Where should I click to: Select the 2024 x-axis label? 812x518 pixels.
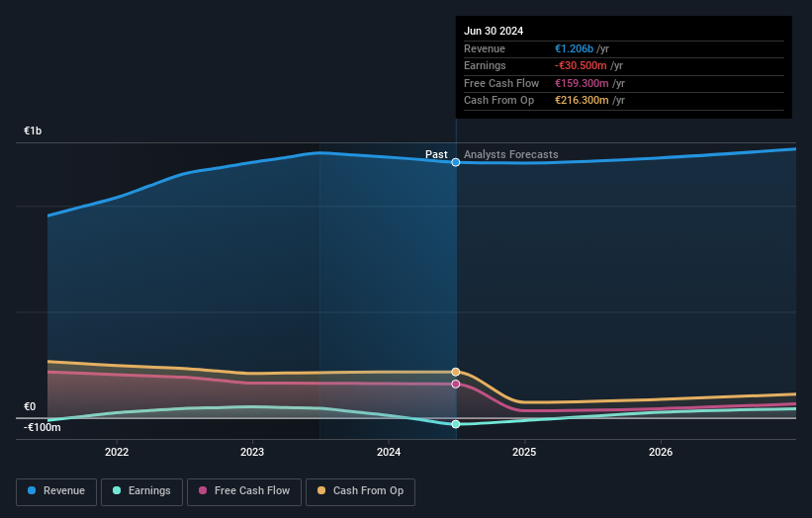(389, 452)
